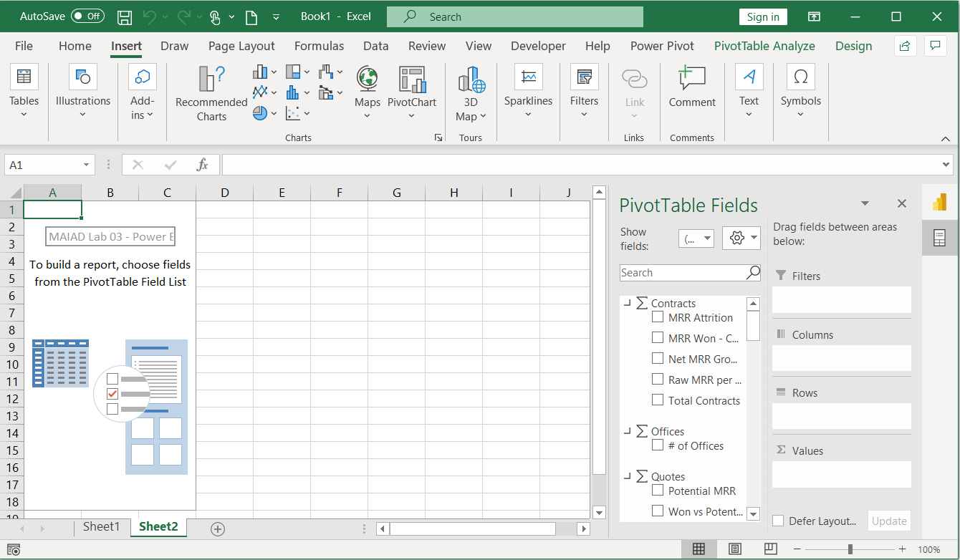This screenshot has width=960, height=560.
Task: Enable Defer Layout Update checkbox
Action: [779, 521]
